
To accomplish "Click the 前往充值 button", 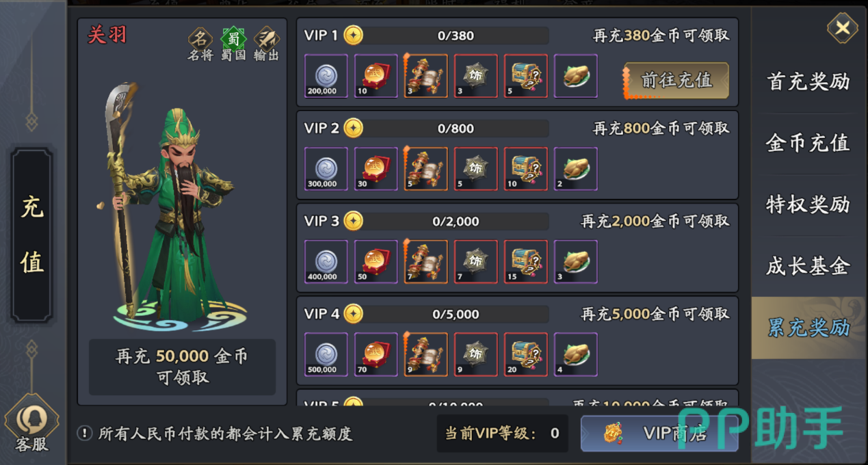I will pyautogui.click(x=676, y=81).
